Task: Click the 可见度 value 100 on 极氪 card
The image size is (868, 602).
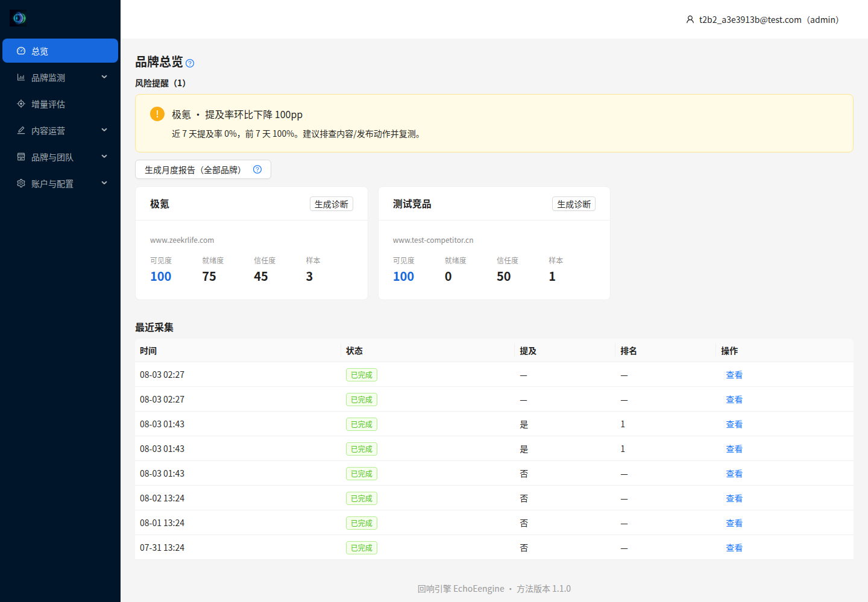Action: 161,277
